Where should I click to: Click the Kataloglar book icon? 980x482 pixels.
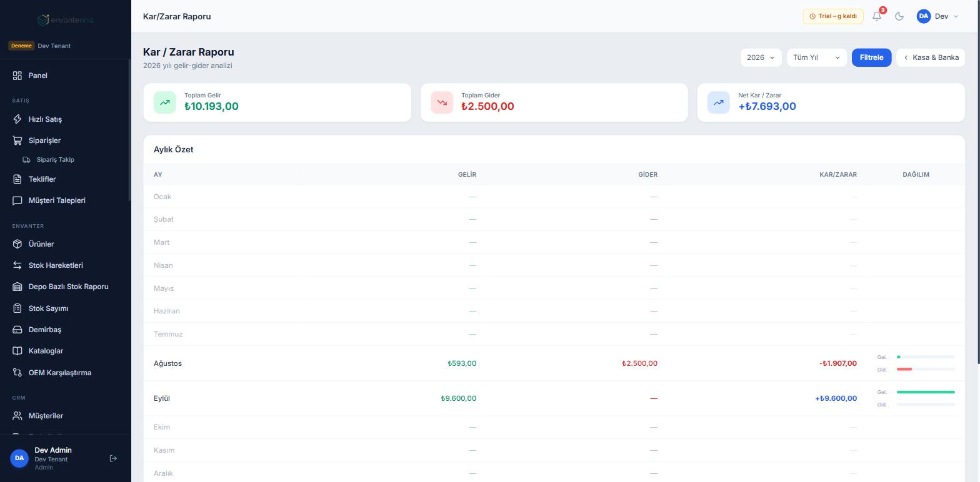17,351
